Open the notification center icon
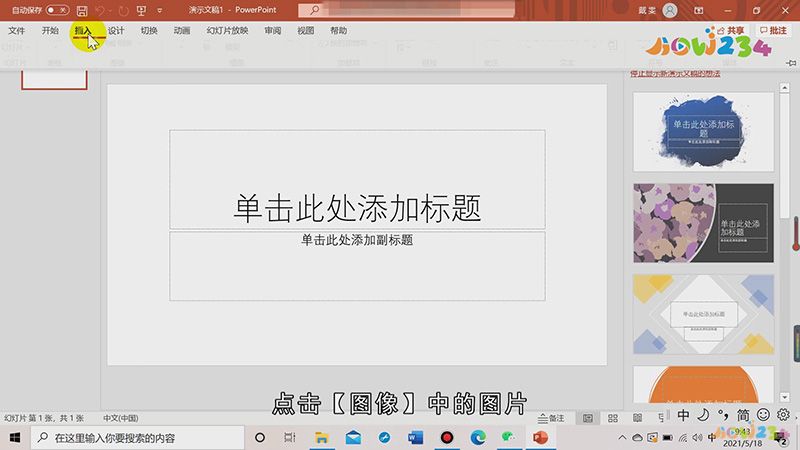This screenshot has height=450, width=800. point(781,438)
